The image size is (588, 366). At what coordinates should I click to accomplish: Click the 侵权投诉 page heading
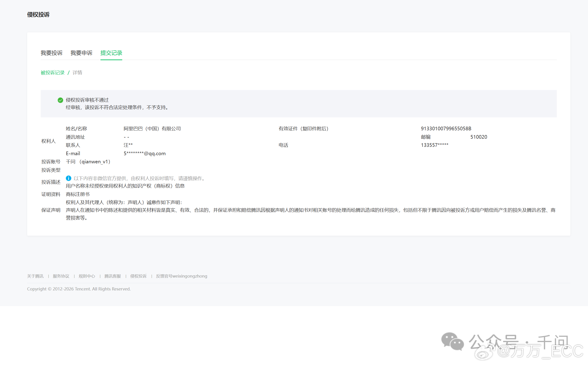38,14
